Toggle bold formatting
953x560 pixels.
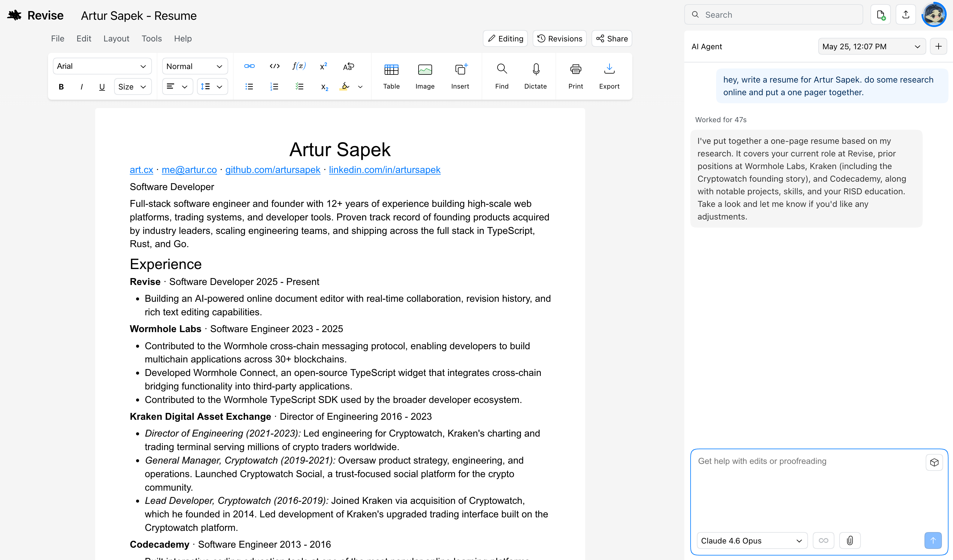coord(61,87)
